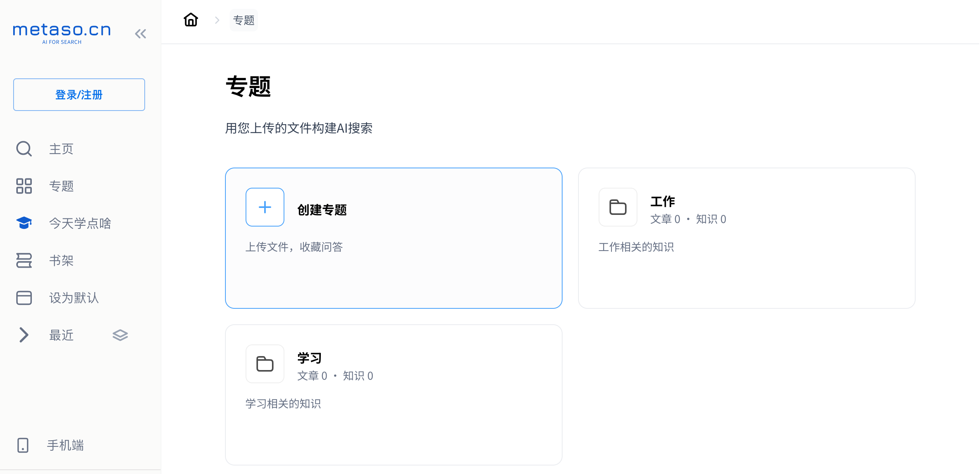Click the home icon in breadcrumb
Viewport: 980px width, 474px height.
[x=190, y=20]
